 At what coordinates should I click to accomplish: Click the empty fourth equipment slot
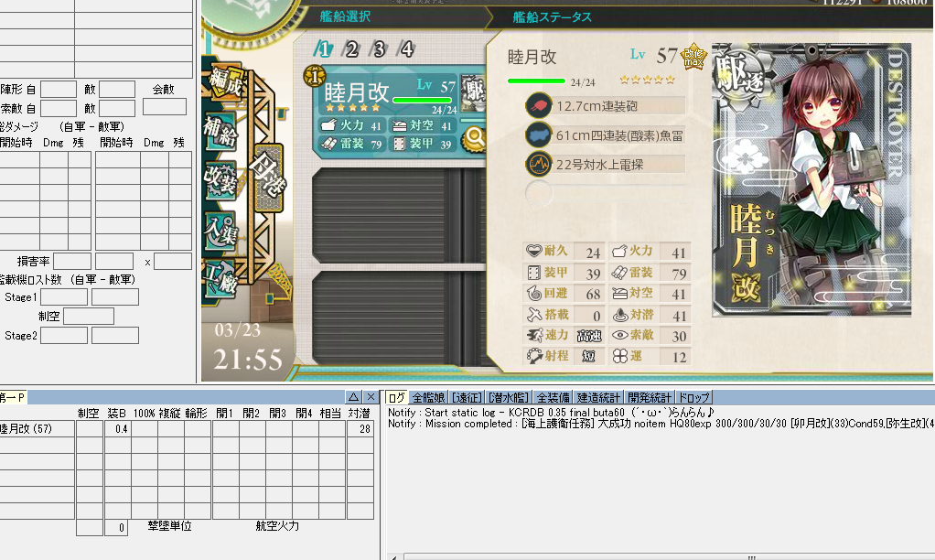pyautogui.click(x=605, y=194)
